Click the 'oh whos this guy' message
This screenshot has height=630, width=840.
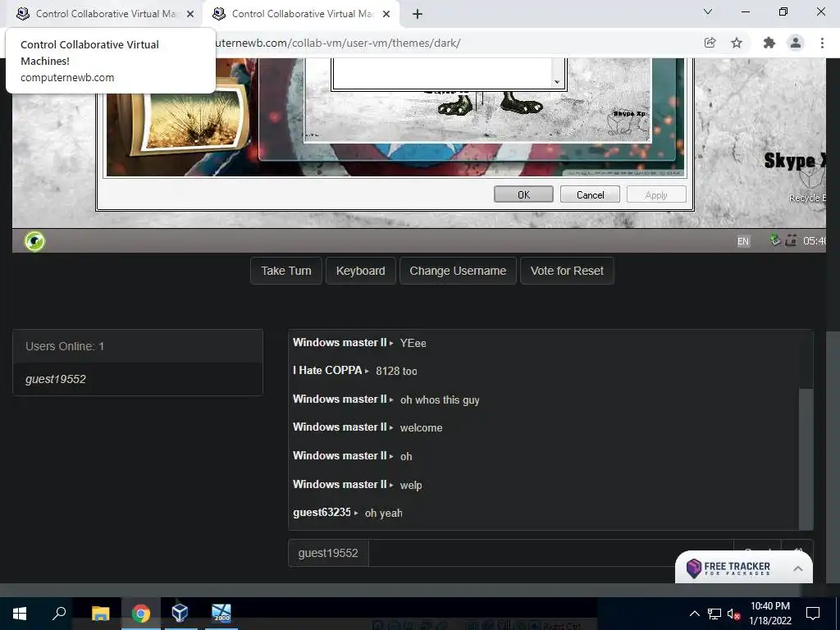[x=440, y=399]
